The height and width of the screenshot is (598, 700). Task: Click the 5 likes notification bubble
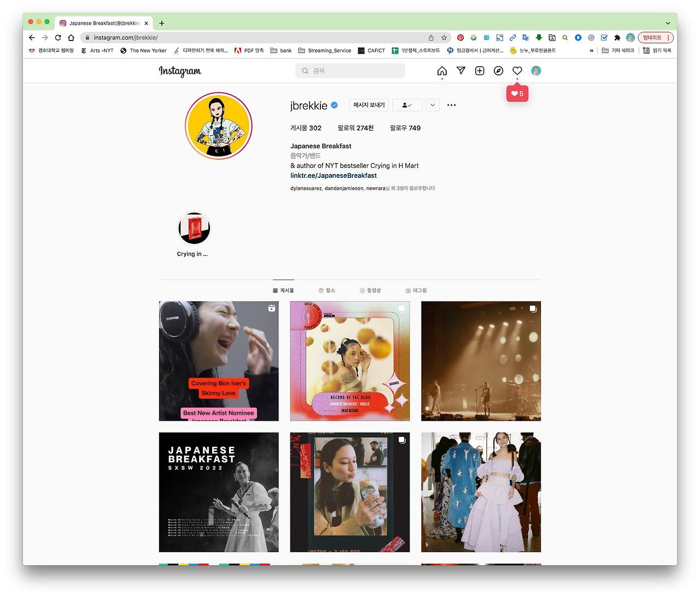click(x=517, y=94)
